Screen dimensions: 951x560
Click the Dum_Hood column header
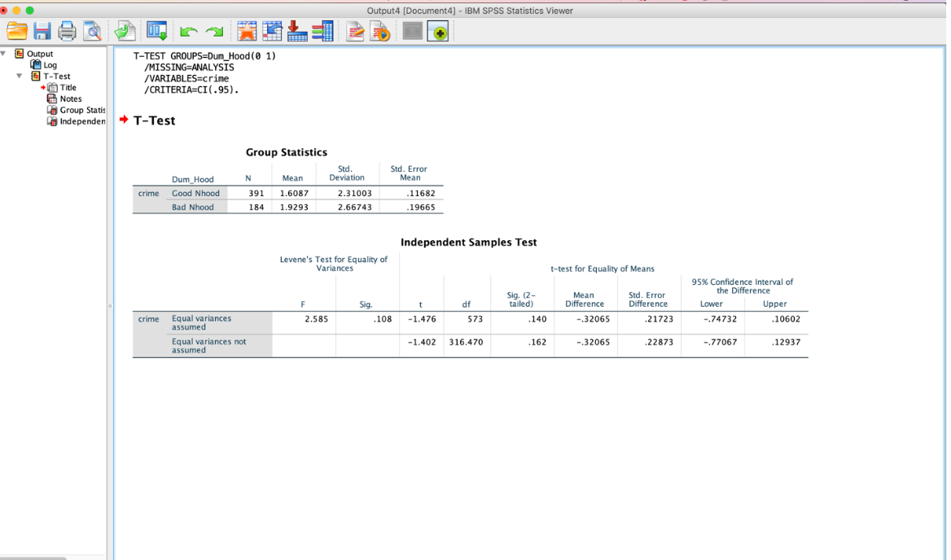[x=192, y=179]
